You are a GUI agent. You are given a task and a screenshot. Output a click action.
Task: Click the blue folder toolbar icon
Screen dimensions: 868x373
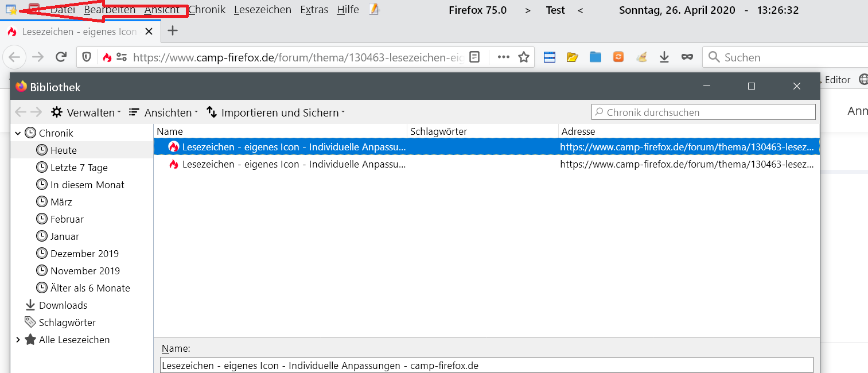tap(595, 57)
